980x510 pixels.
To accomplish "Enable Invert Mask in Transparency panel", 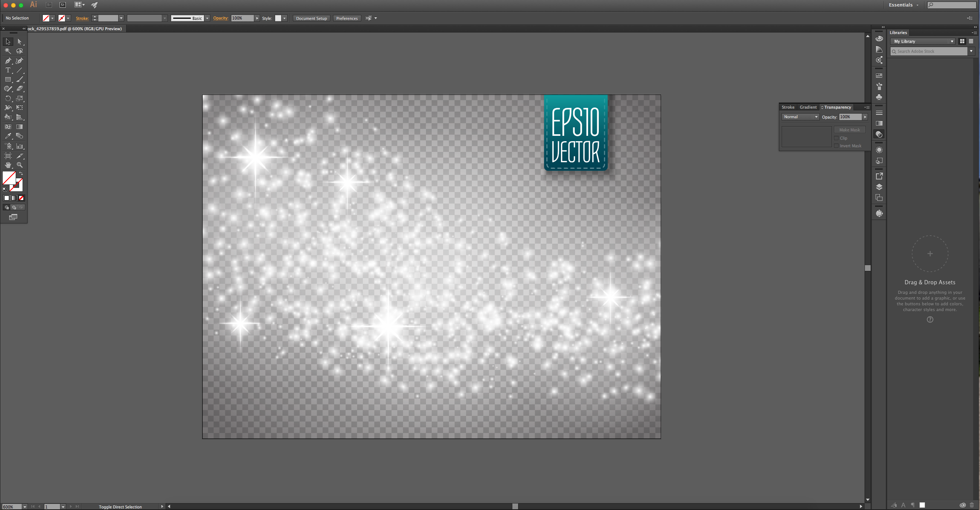I will click(836, 145).
